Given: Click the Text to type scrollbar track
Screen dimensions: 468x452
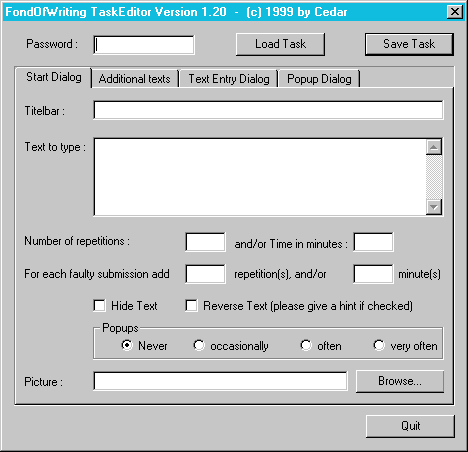Looking at the screenshot, I should tap(434, 177).
